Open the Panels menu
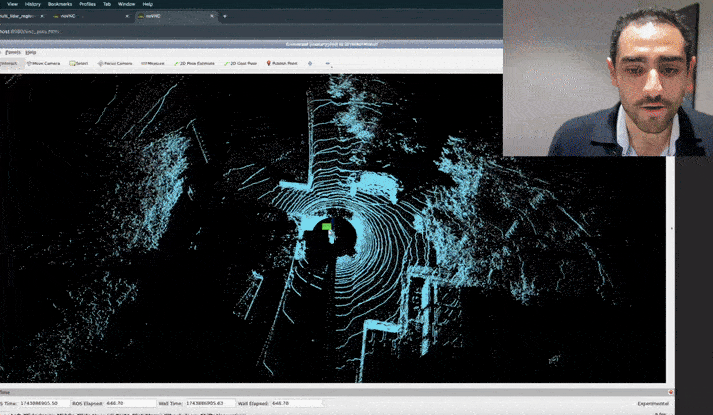This screenshot has width=713, height=415. click(x=13, y=52)
